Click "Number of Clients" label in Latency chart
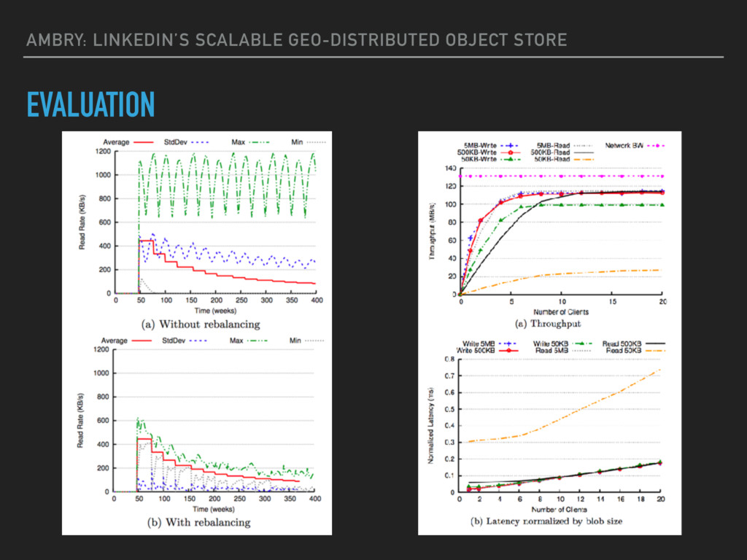This screenshot has height=560, width=747. [559, 510]
